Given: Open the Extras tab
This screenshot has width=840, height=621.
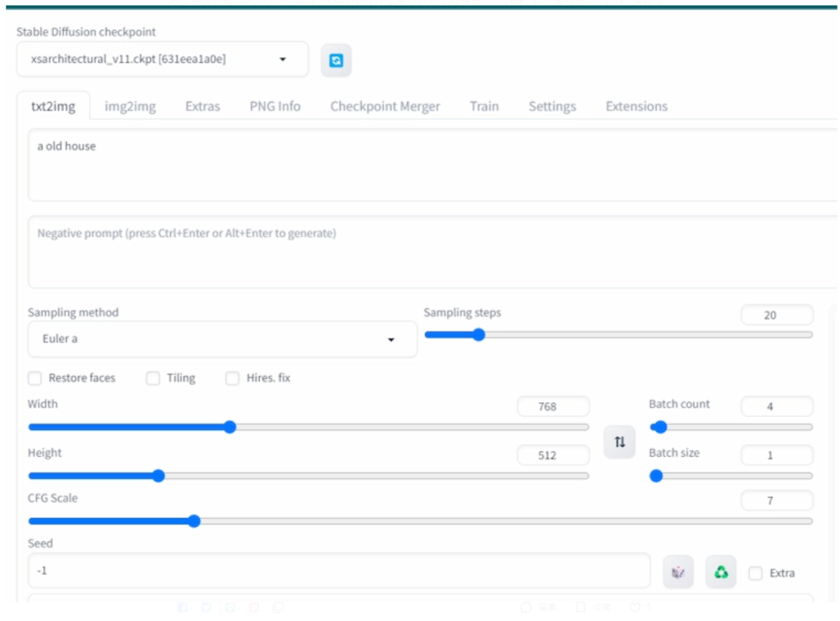Looking at the screenshot, I should (x=202, y=106).
